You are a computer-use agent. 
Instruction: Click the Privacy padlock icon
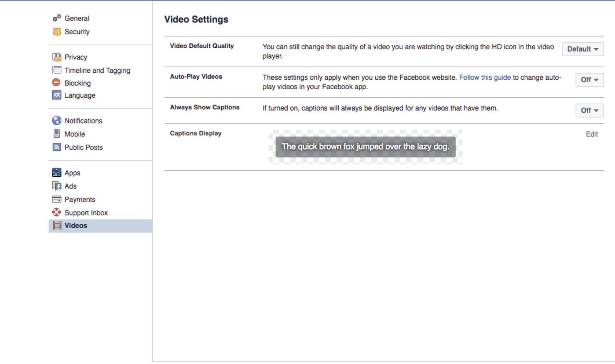(x=57, y=57)
